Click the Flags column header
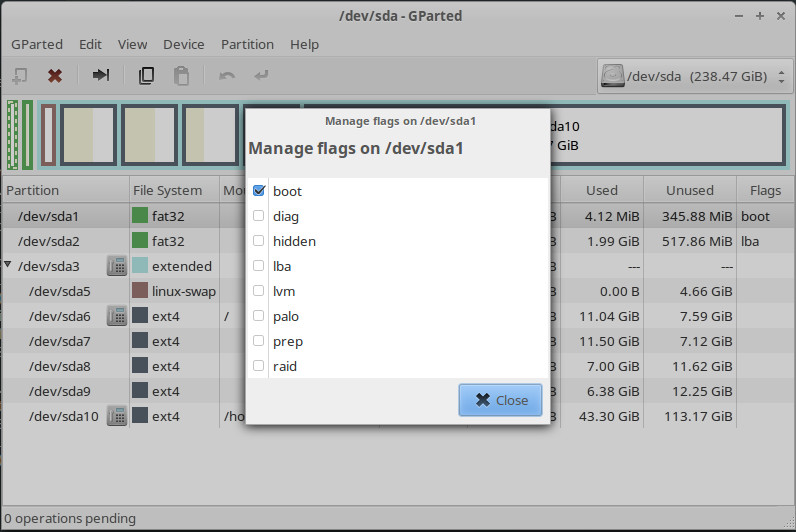 [766, 190]
